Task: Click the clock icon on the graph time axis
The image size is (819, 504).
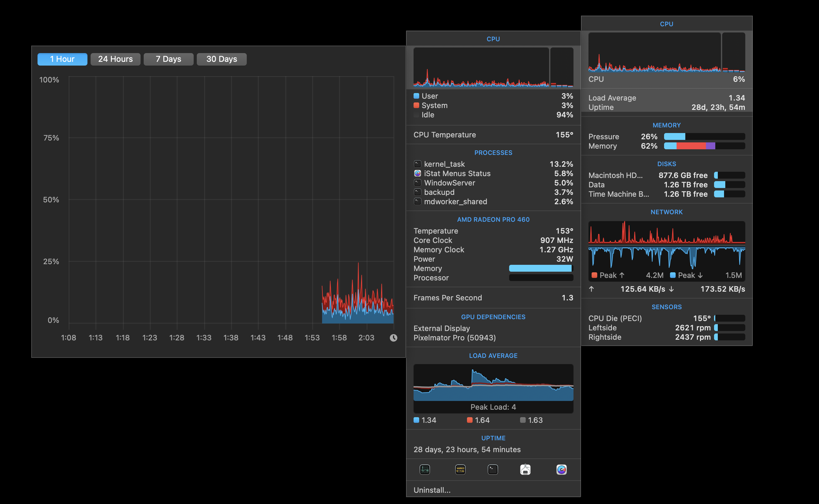Action: pos(393,338)
